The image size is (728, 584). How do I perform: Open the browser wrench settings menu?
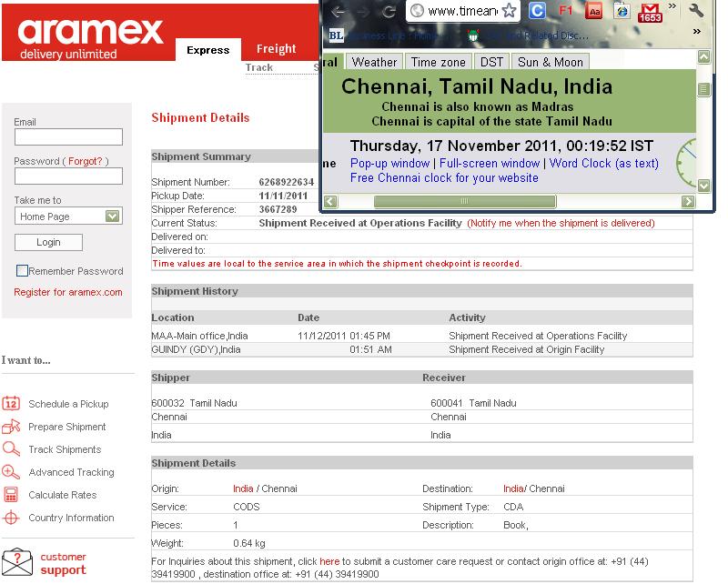click(697, 12)
